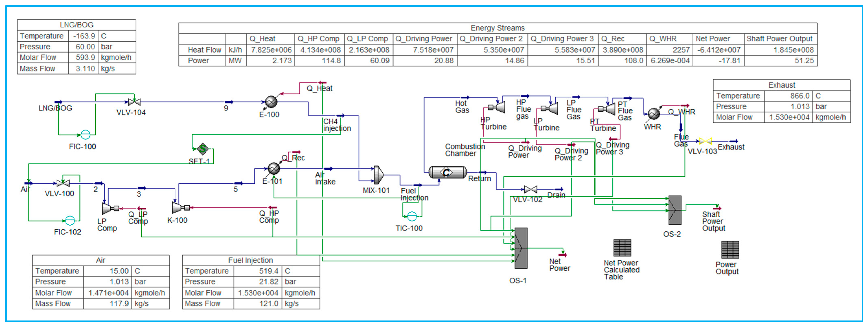Click the E-100 heater unit

(x=271, y=102)
